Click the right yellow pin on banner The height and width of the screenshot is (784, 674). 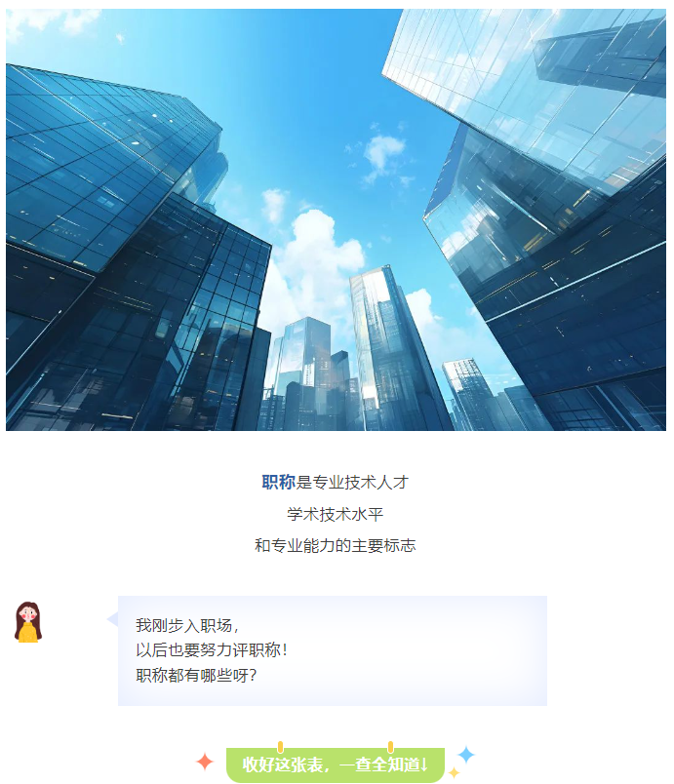point(390,747)
